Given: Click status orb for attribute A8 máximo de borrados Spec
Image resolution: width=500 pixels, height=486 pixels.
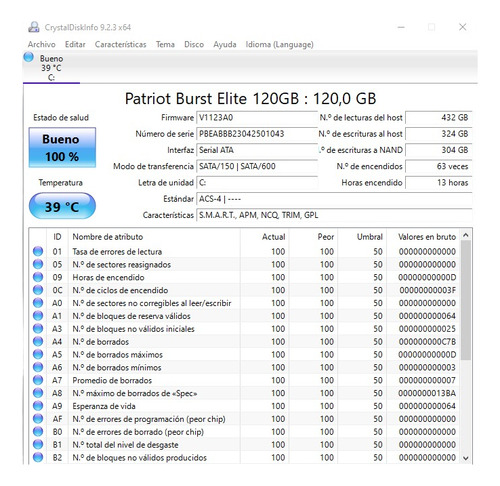Looking at the screenshot, I should 38,393.
